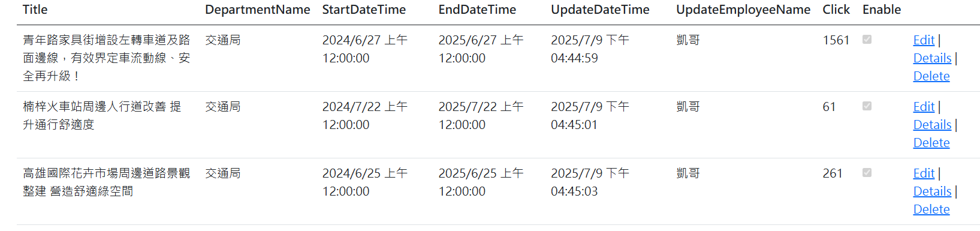This screenshot has height=231, width=980.
Task: Click the EndDateTime column header
Action: 477,10
